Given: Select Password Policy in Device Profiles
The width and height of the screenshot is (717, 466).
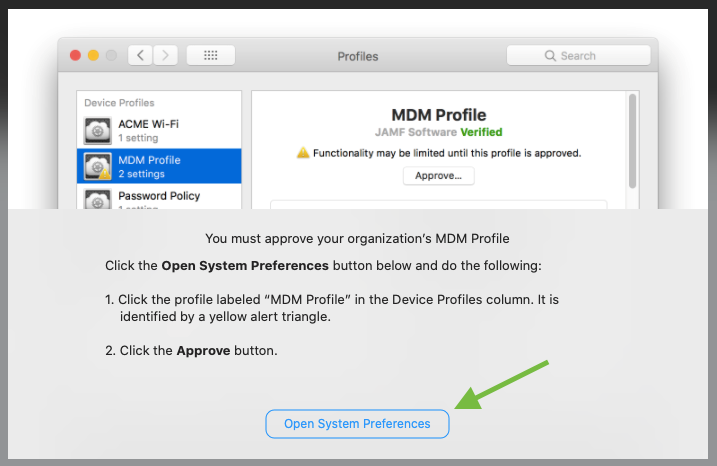Looking at the screenshot, I should click(x=159, y=197).
